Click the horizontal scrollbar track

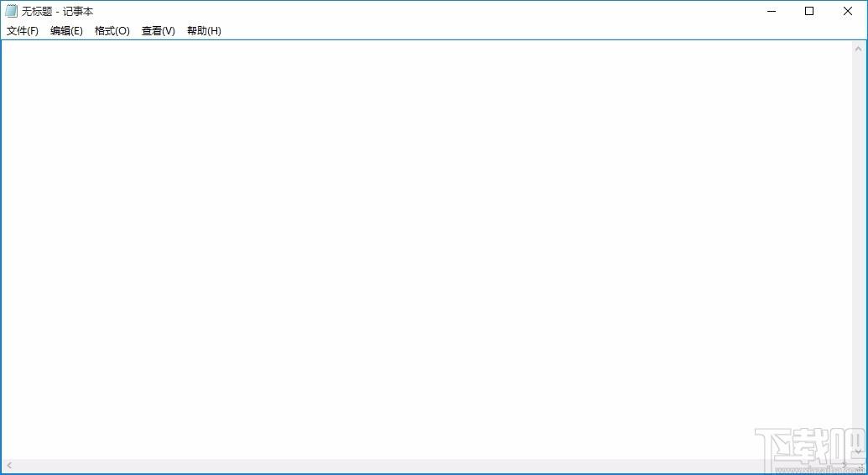[419, 465]
